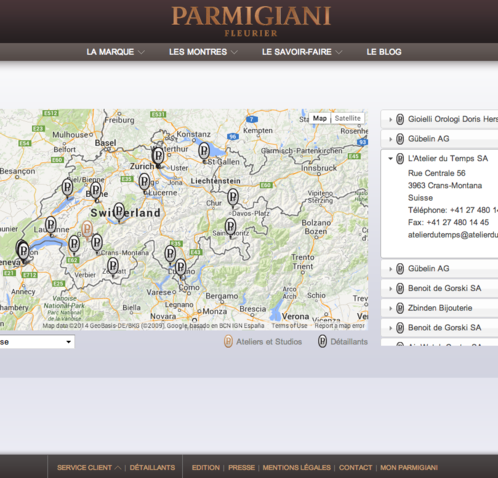The height and width of the screenshot is (478, 498).
Task: Open SERVICE CLIENT footer menu
Action: click(89, 468)
